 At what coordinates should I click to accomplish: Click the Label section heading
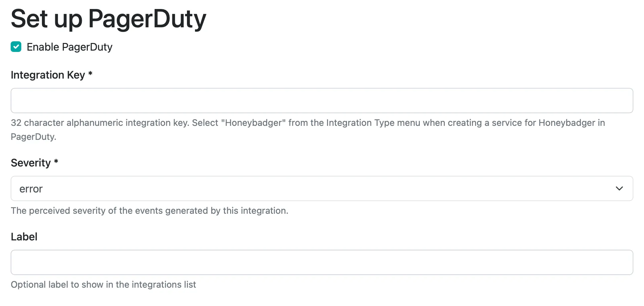click(x=24, y=236)
